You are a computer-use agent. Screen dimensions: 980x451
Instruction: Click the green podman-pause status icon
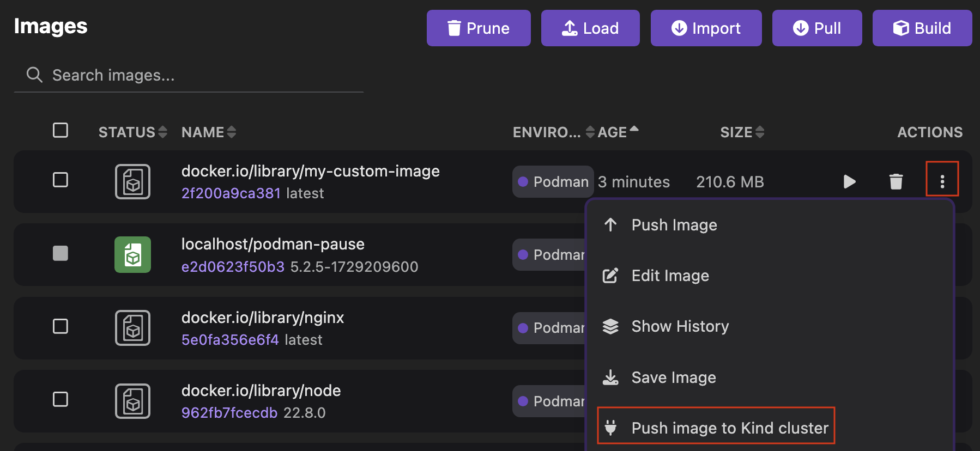tap(132, 255)
